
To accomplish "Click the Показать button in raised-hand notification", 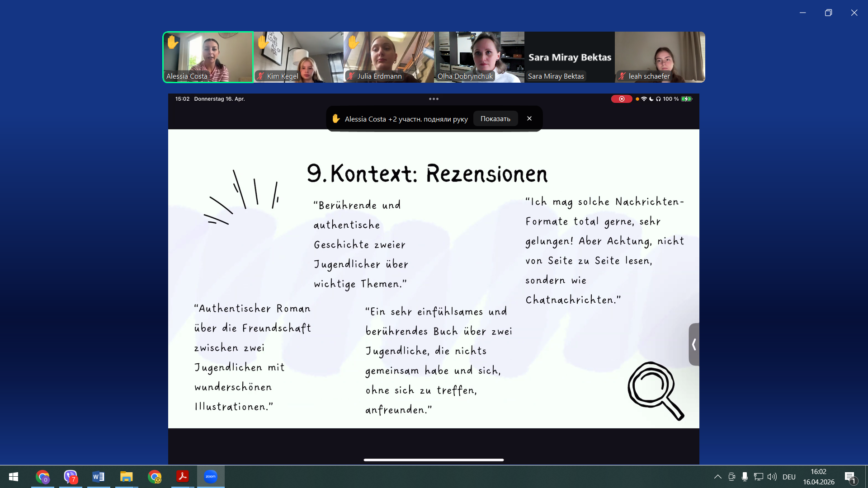I will tap(495, 119).
